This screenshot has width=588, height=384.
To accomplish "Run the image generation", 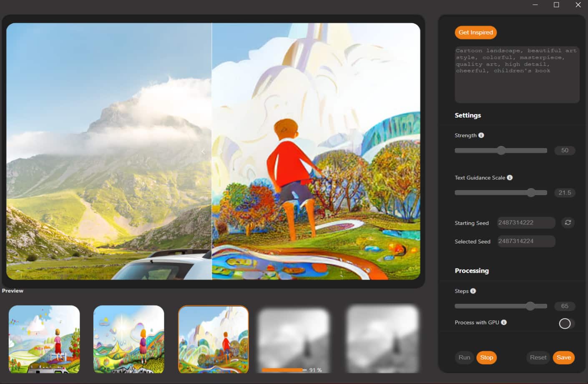I will pos(464,357).
